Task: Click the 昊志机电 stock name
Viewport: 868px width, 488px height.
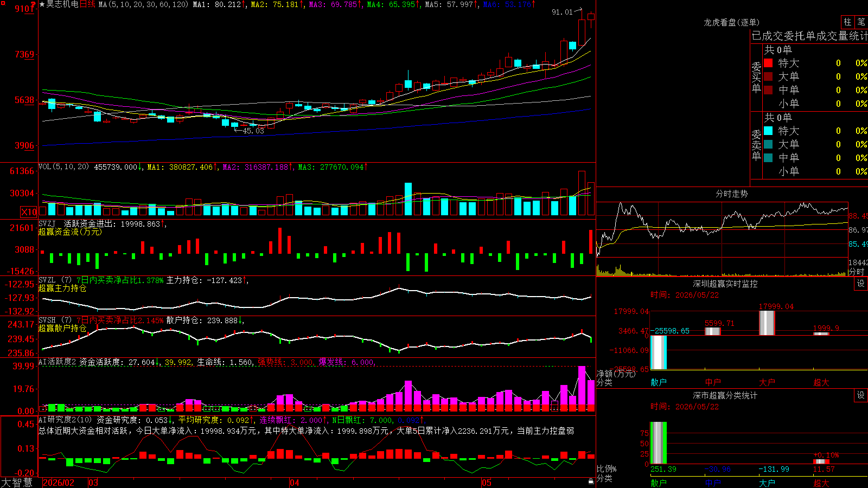Action: [62, 4]
